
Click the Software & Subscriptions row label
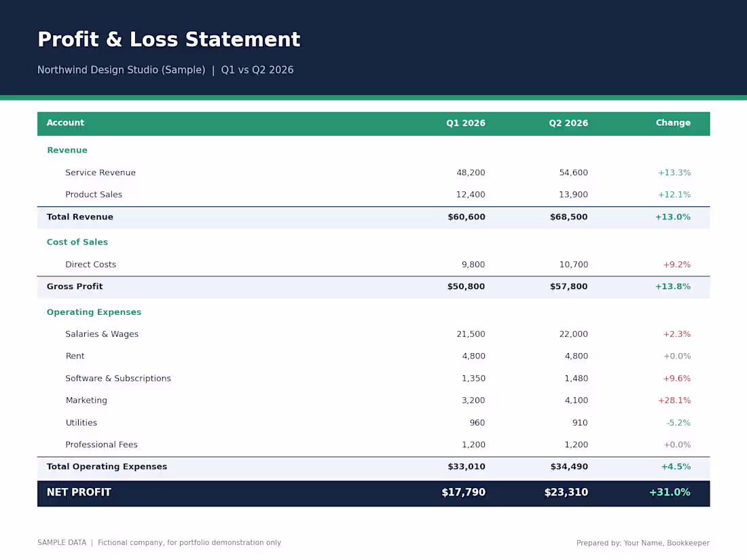coord(118,378)
